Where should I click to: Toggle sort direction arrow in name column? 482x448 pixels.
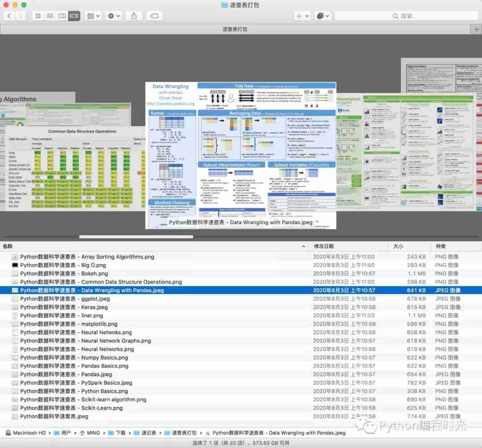click(x=303, y=246)
